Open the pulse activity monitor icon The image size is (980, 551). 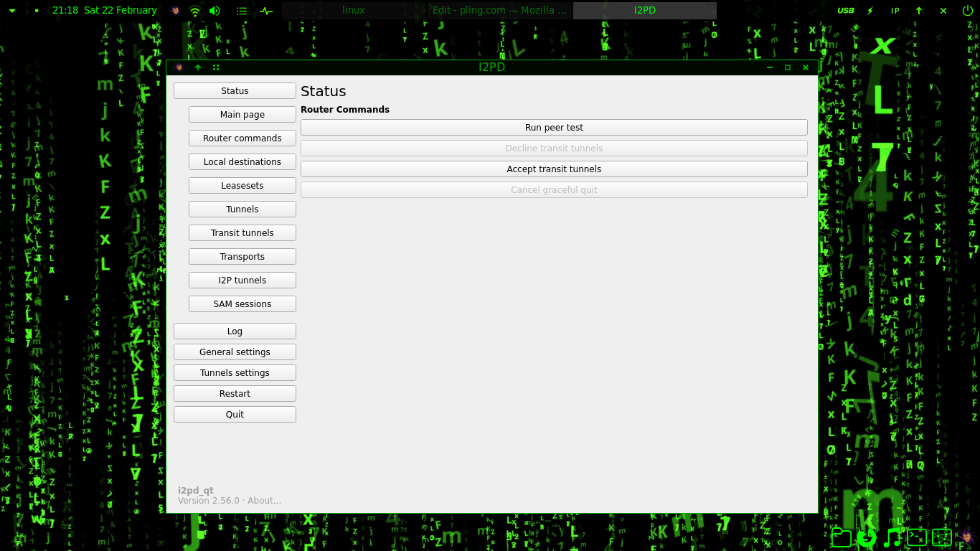tap(266, 11)
